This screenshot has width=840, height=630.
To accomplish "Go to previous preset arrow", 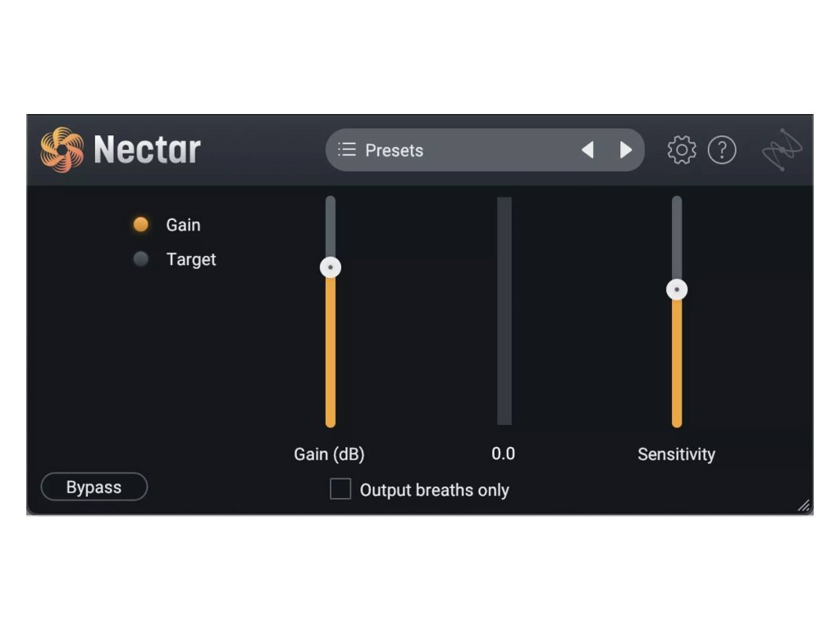I will pyautogui.click(x=587, y=150).
